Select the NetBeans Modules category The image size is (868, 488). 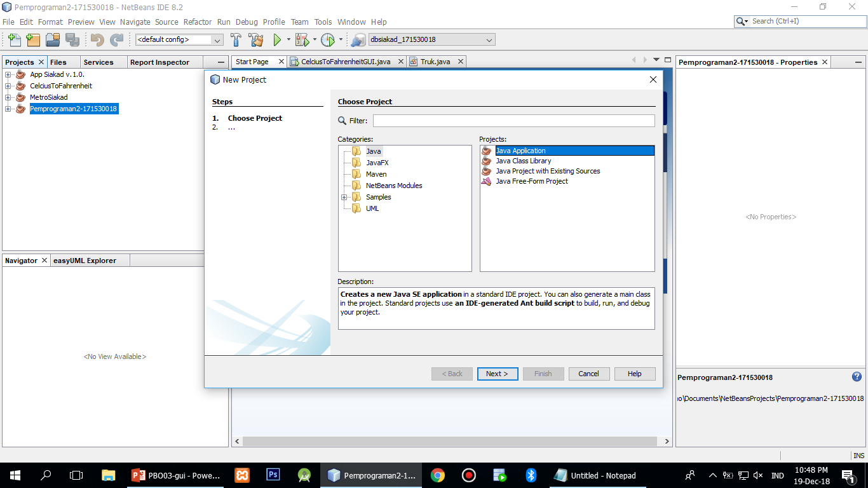(394, 186)
